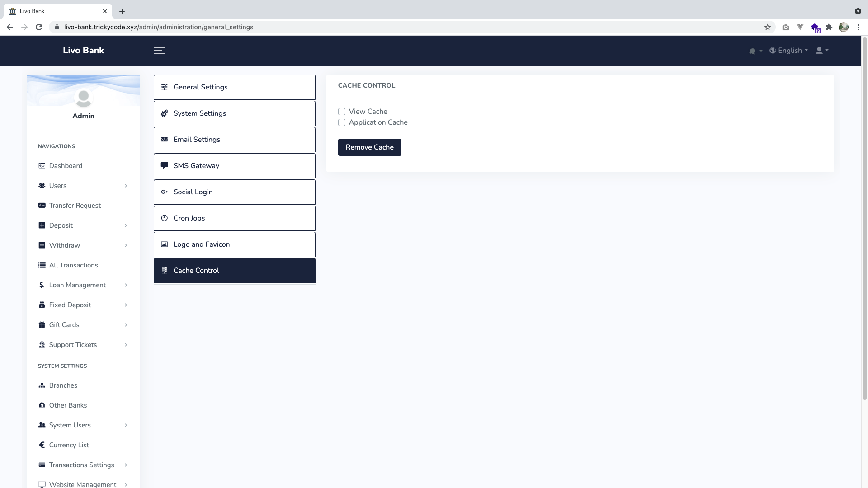Click the Support Tickets headset icon

click(x=42, y=345)
